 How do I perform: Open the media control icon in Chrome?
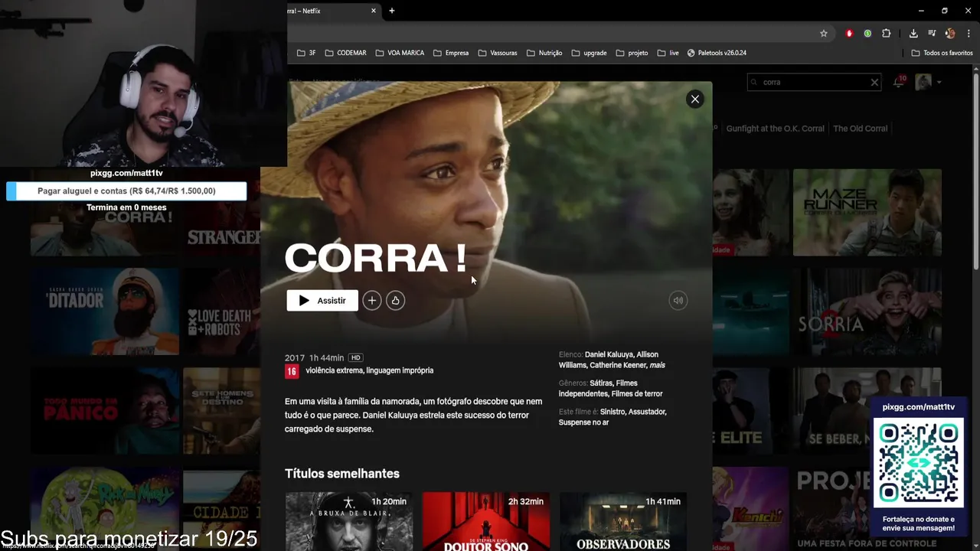932,34
